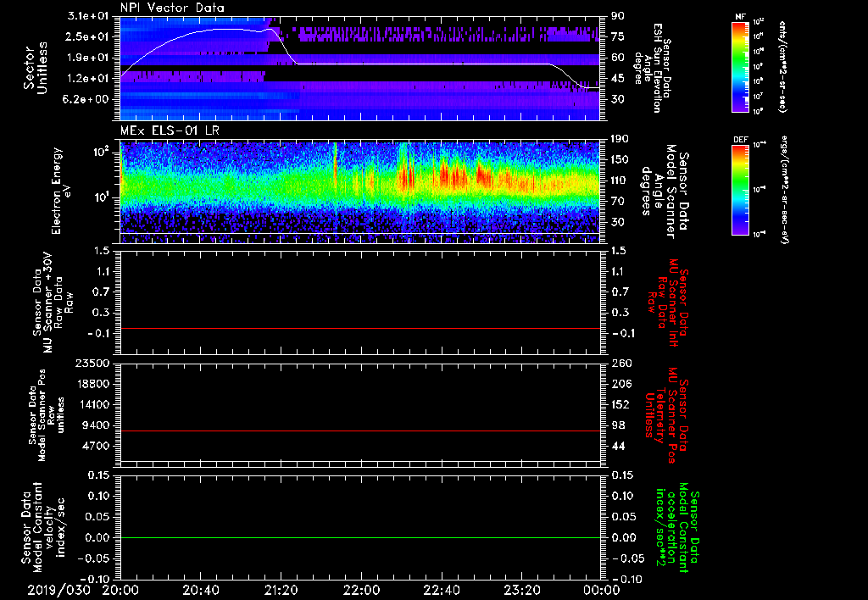Click the NF color bar legend
868x600 pixels.
741,66
